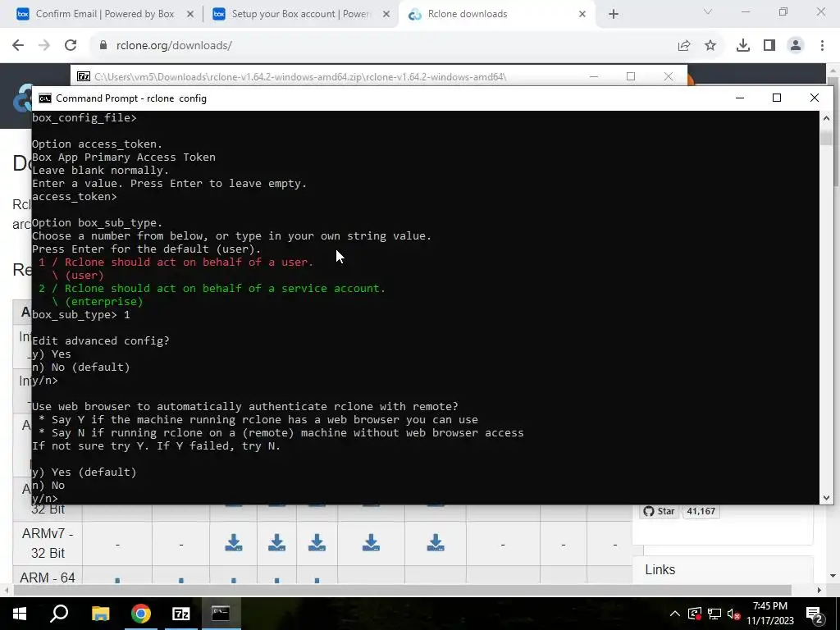Switch to Setup your Box account tab
The image size is (840, 630).
[300, 14]
